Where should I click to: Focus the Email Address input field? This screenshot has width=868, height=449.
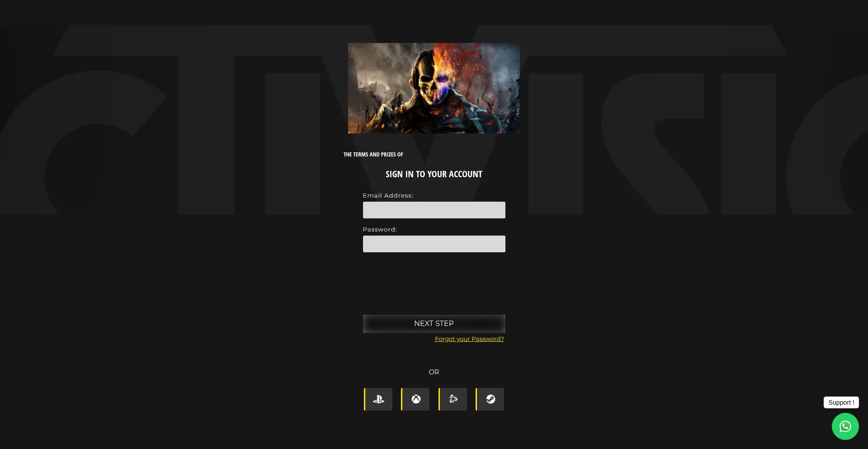(434, 210)
